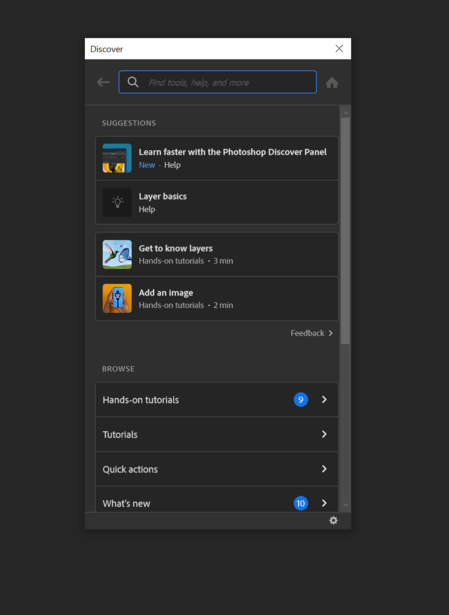Click the back arrow in Discover panel

pos(104,82)
